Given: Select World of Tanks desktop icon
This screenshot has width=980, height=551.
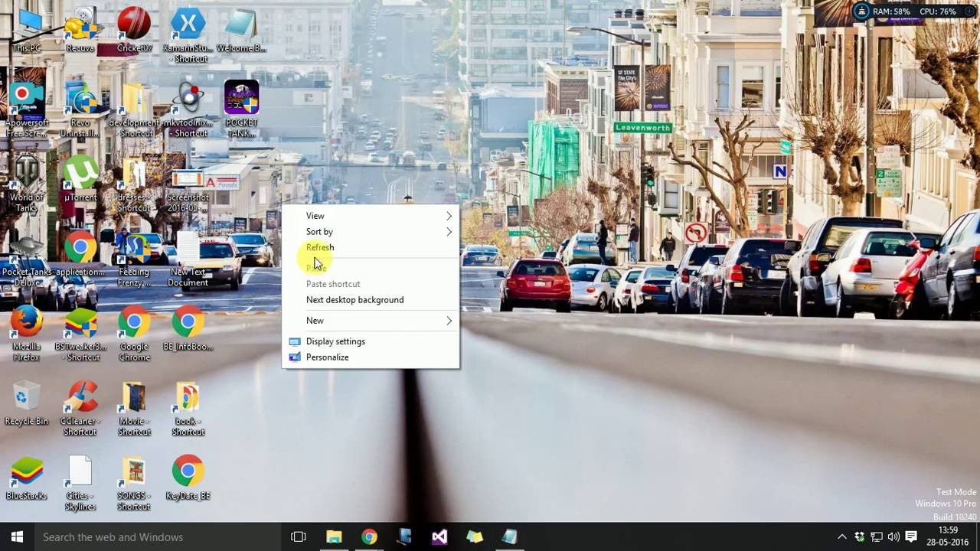Looking at the screenshot, I should click(26, 174).
